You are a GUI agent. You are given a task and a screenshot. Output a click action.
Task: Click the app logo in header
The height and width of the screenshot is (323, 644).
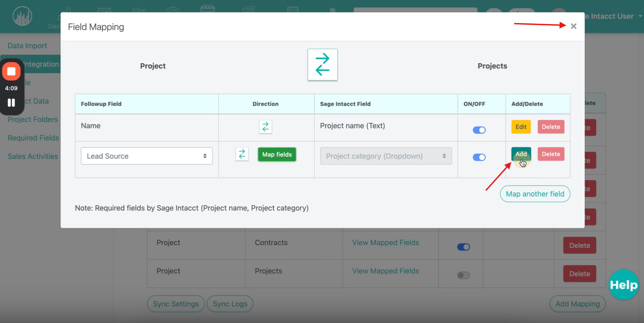22,16
